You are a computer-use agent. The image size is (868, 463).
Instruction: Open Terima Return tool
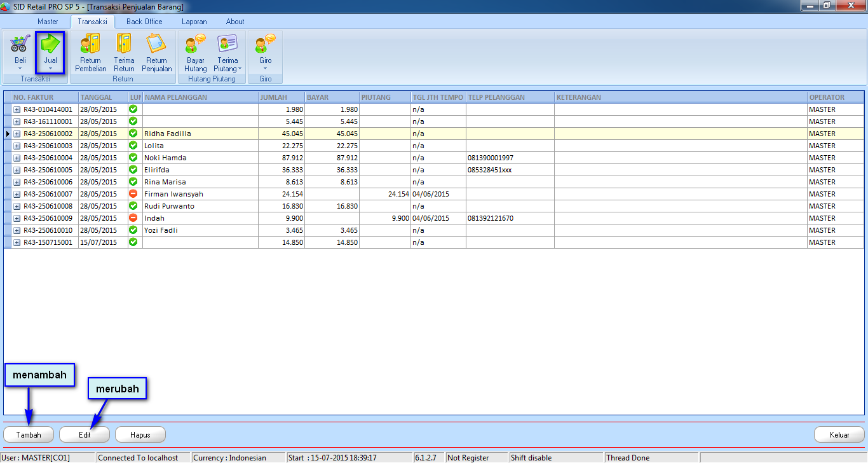click(x=124, y=52)
